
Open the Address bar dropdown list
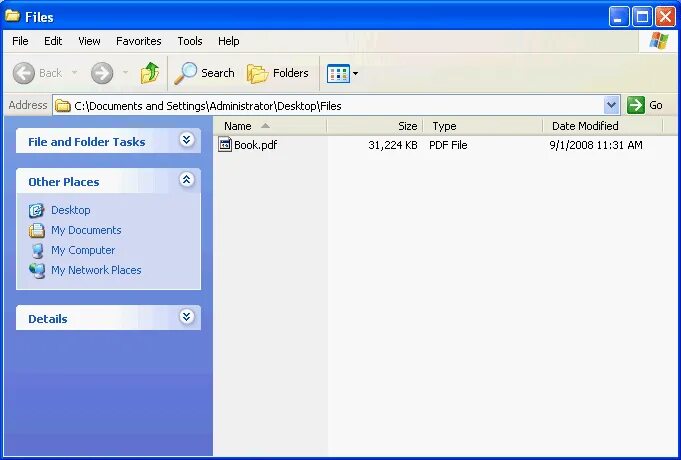612,105
